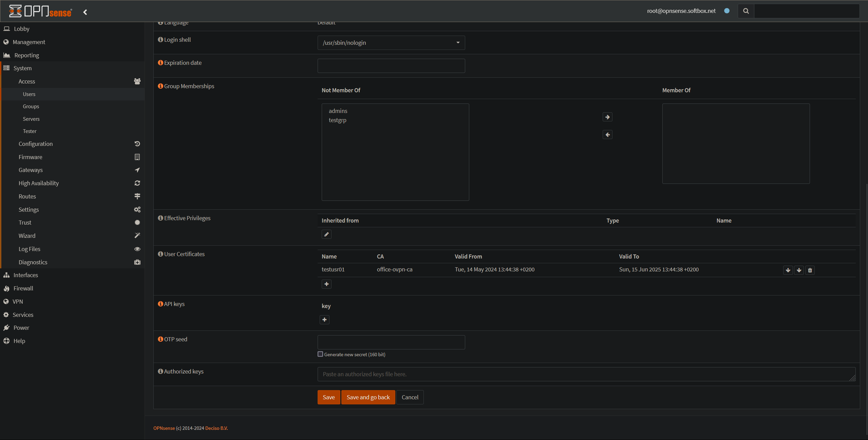
Task: Click the OTP seed info icon
Action: (160, 339)
